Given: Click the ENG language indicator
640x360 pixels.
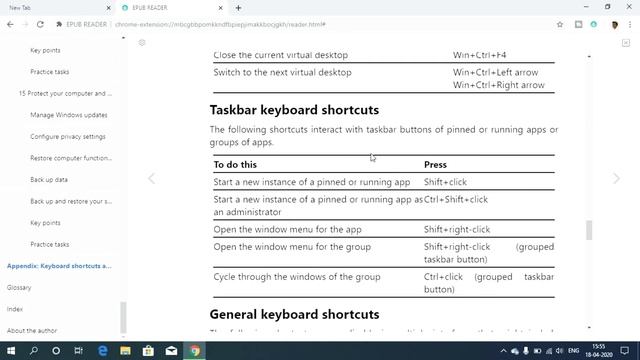Looking at the screenshot, I should (x=573, y=351).
